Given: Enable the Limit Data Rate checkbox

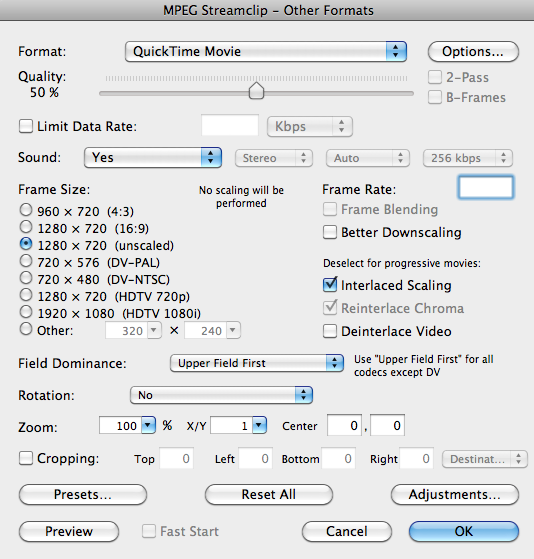Looking at the screenshot, I should pyautogui.click(x=26, y=126).
